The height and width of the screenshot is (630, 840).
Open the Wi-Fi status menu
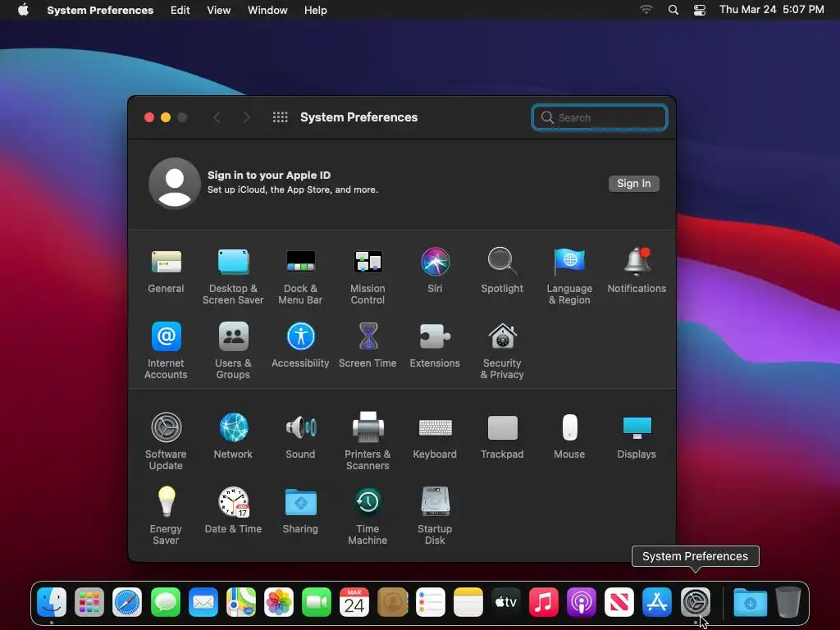click(646, 10)
